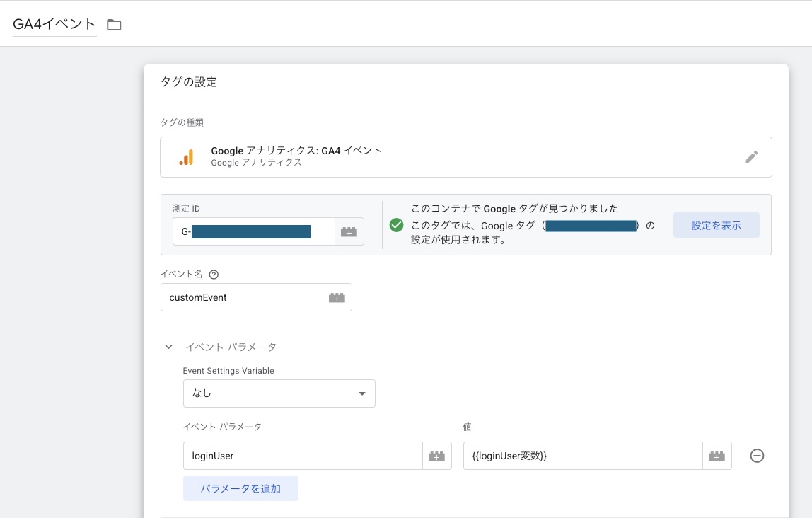Open the help icon beside イベント名
This screenshot has height=518, width=812.
[x=214, y=275]
